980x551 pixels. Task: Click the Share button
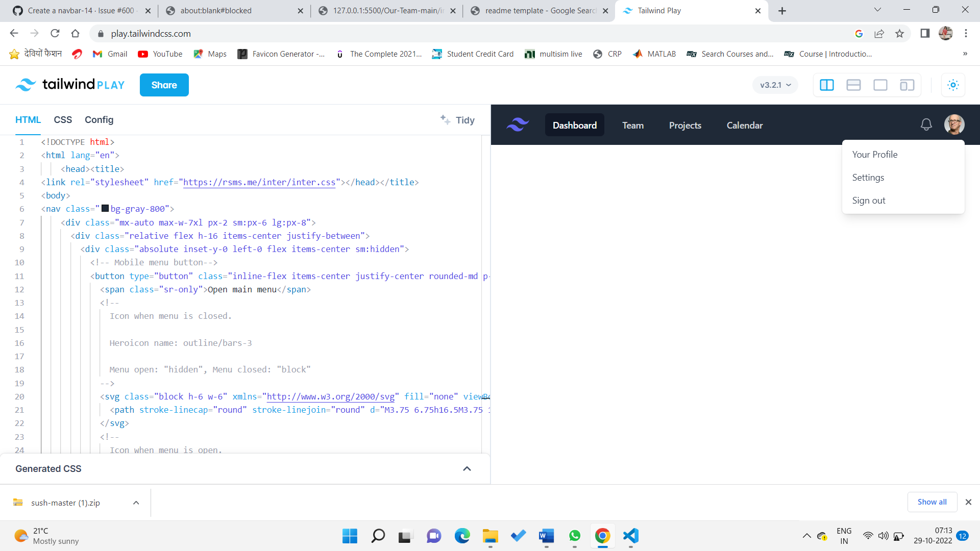(164, 85)
